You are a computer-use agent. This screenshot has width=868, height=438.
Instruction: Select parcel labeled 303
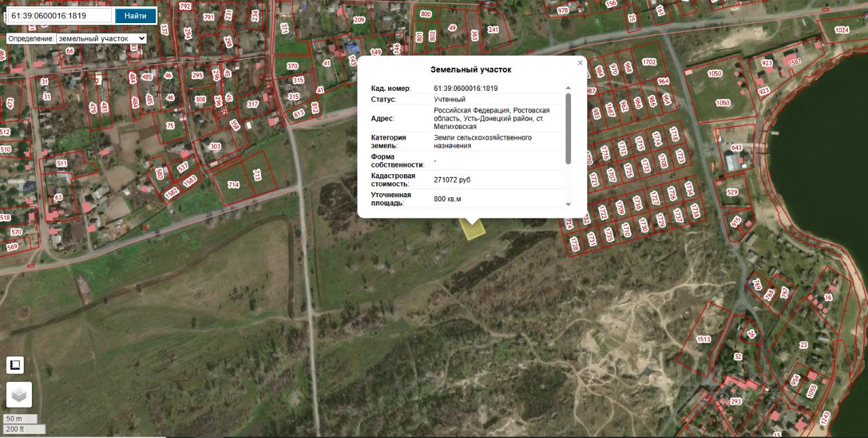point(216,146)
